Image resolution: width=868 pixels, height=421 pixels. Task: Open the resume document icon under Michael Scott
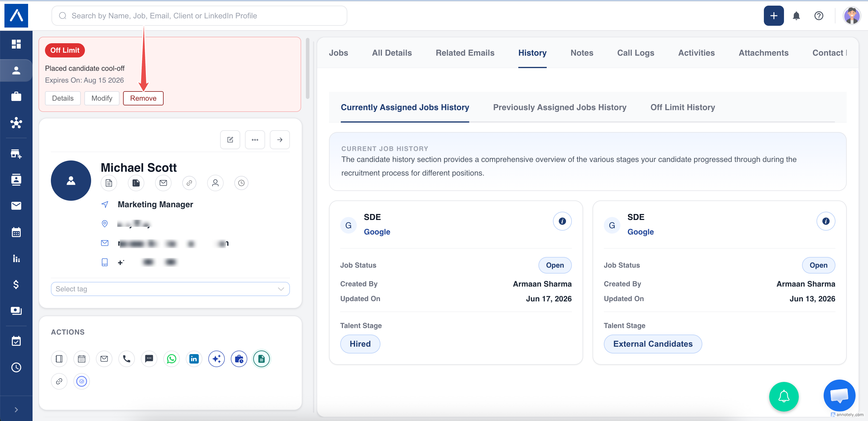point(109,183)
